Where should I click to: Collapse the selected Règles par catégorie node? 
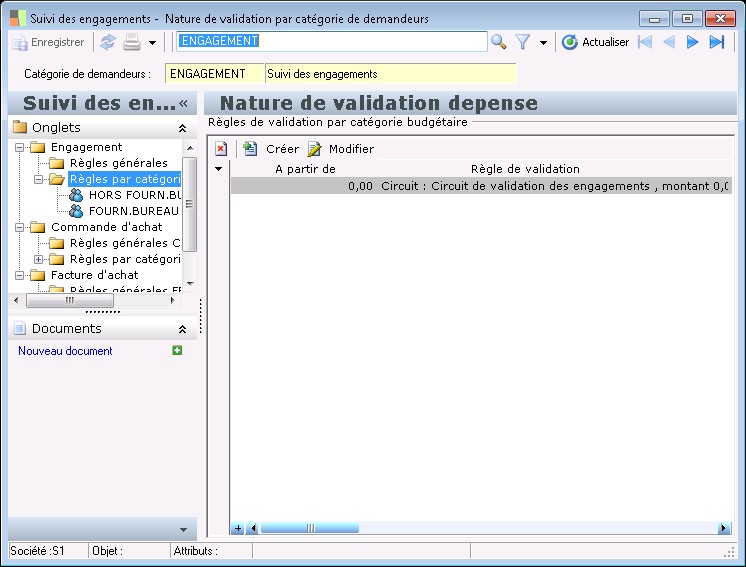[39, 179]
